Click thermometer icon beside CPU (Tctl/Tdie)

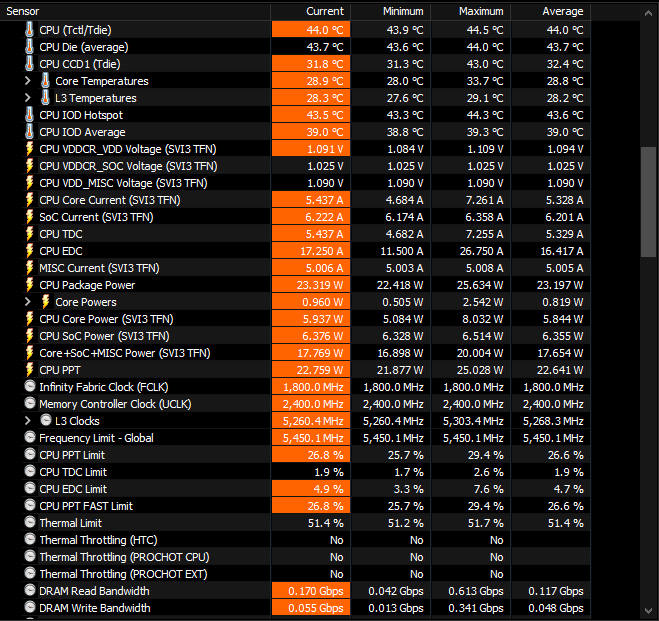point(29,30)
